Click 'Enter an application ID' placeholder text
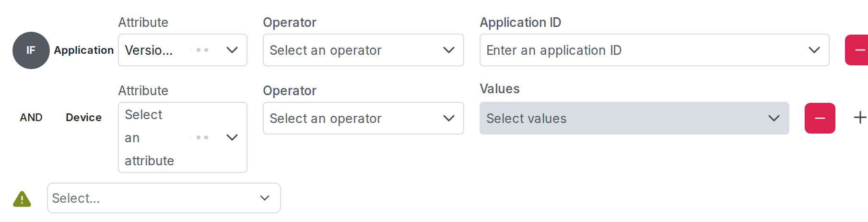Screen dimensions: 868x222 [x=554, y=50]
